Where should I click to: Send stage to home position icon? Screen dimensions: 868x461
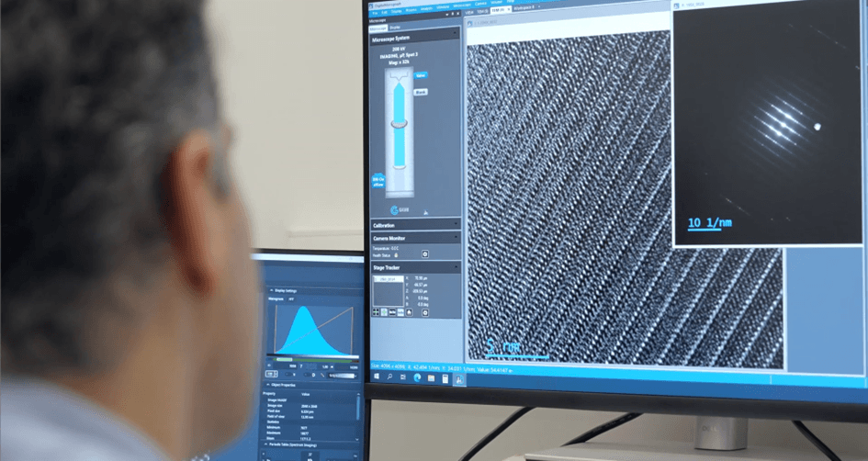[409, 312]
